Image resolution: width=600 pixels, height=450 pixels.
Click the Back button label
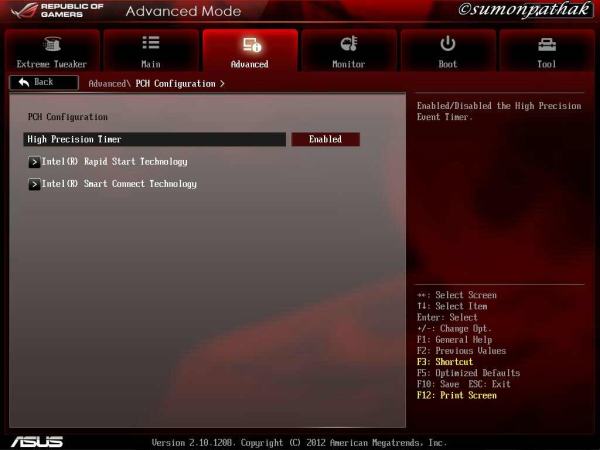pyautogui.click(x=44, y=82)
